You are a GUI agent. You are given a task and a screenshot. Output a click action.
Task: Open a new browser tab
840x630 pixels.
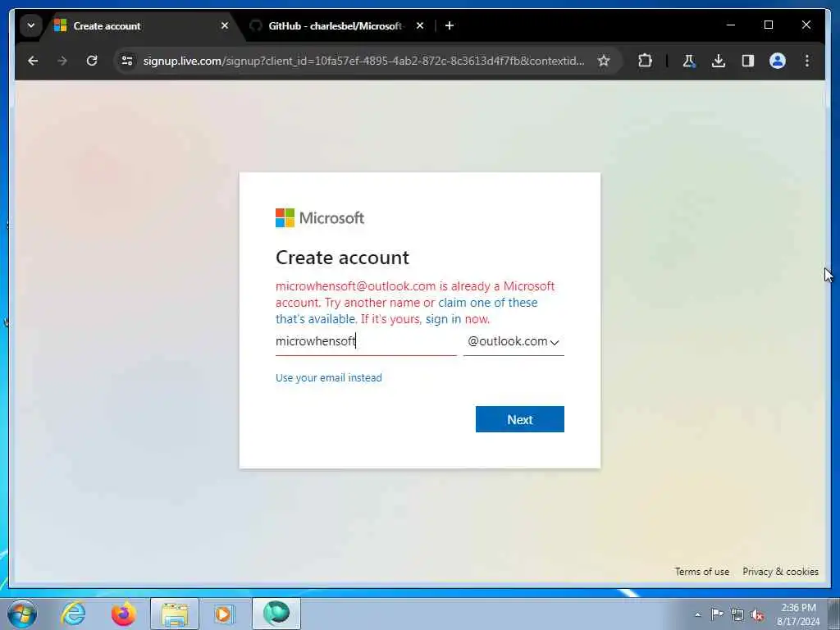[x=450, y=25]
